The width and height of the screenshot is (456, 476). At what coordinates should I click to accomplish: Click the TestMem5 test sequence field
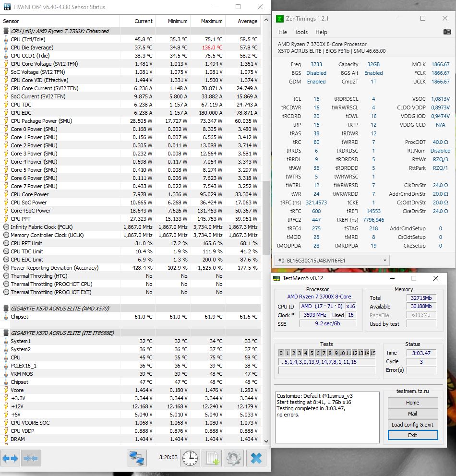[x=327, y=362]
